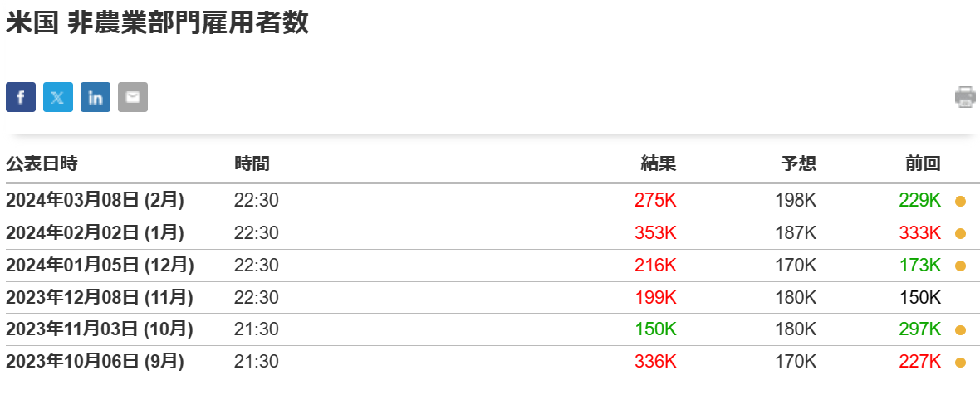Click the 米国 非農業部門雇用者数 heading
The width and height of the screenshot is (980, 395).
click(x=158, y=23)
